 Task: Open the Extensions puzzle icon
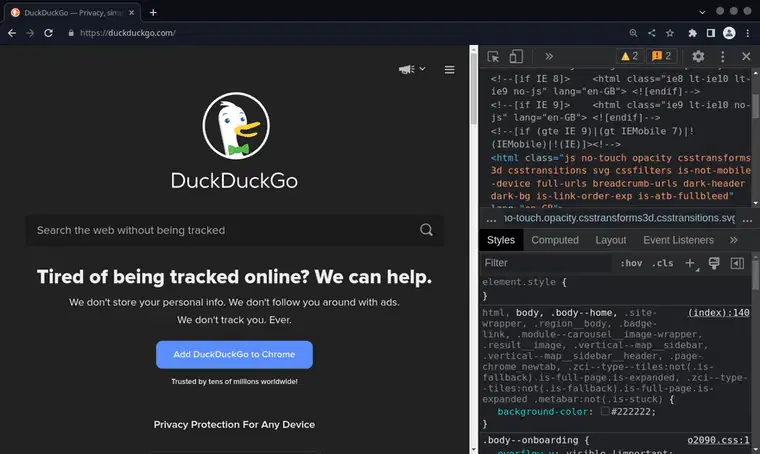tap(692, 33)
